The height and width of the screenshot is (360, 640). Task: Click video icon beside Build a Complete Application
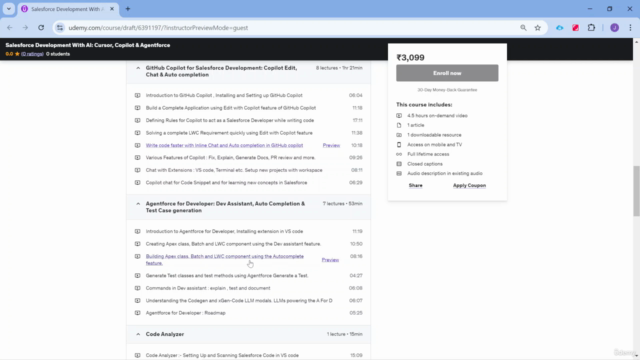(138, 108)
